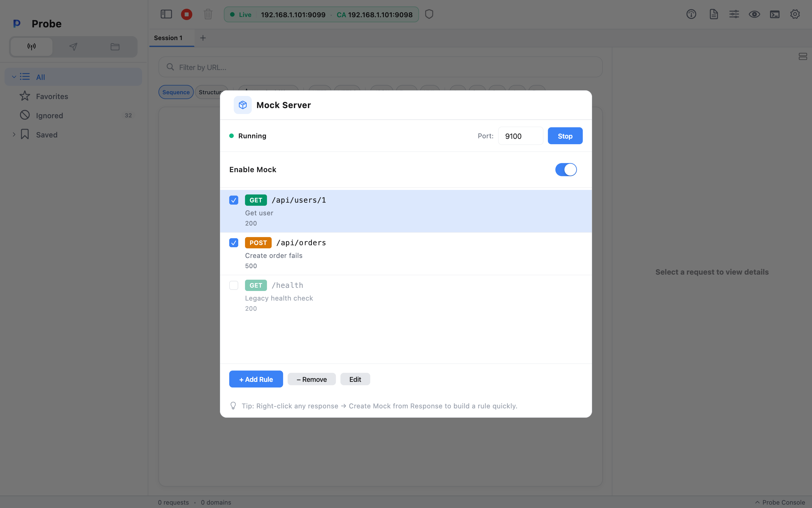Click the Port input field showing 9100
This screenshot has width=812, height=508.
[x=520, y=136]
